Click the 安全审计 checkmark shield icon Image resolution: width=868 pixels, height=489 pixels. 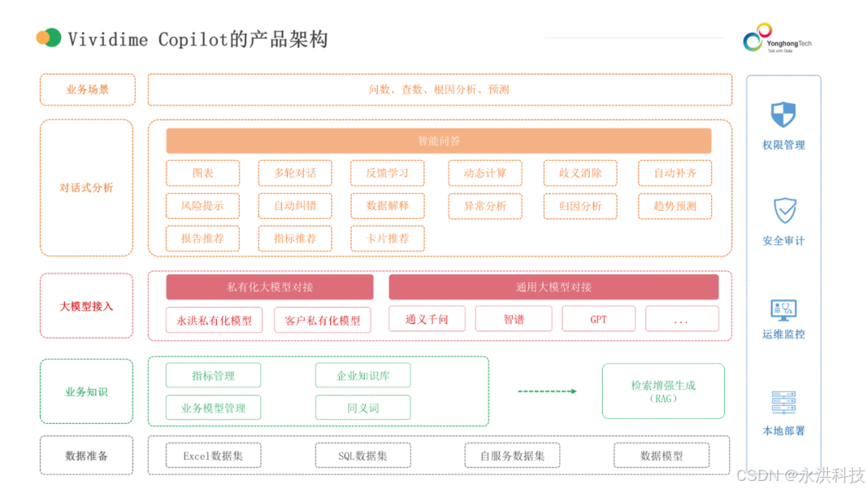click(x=784, y=211)
